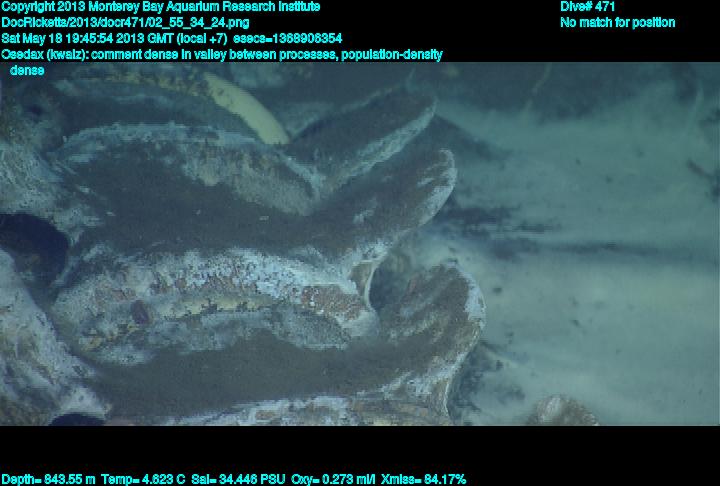This screenshot has height=486, width=720.
Task: Click the 'population-density' text in the annotation
Action: pyautogui.click(x=392, y=54)
